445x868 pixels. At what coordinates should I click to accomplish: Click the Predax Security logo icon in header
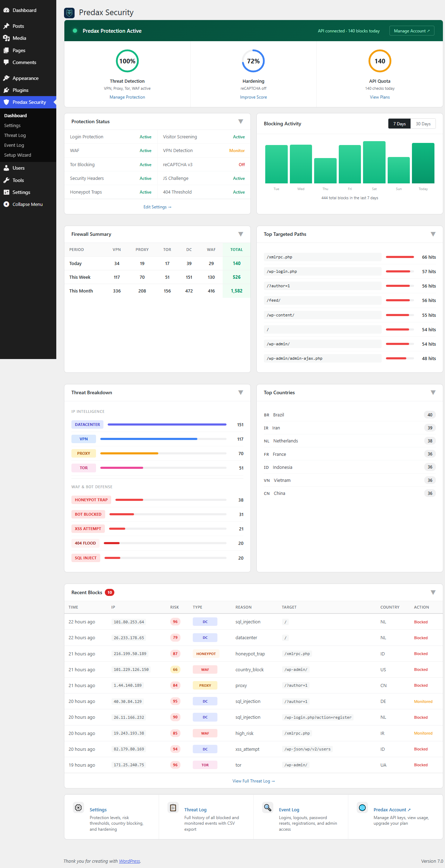(x=69, y=13)
